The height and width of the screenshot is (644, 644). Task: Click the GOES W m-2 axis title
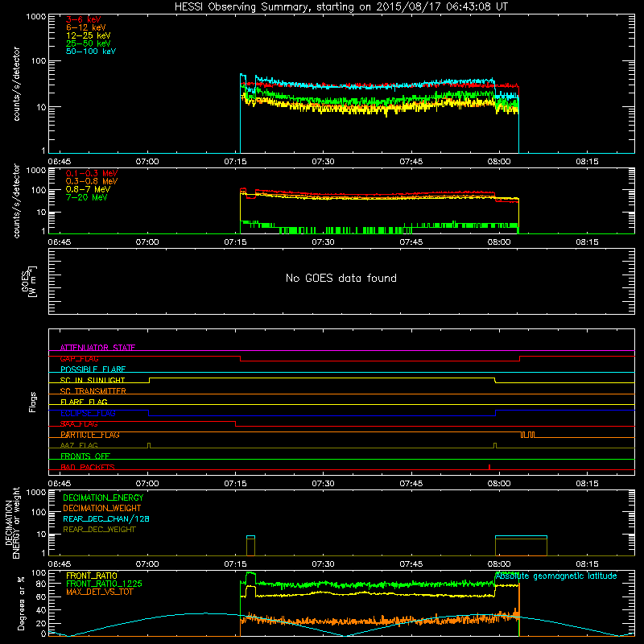(x=29, y=282)
